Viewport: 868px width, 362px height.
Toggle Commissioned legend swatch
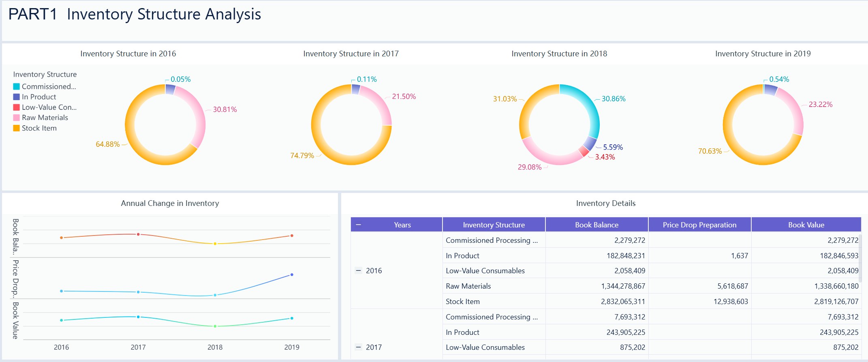pyautogui.click(x=17, y=87)
